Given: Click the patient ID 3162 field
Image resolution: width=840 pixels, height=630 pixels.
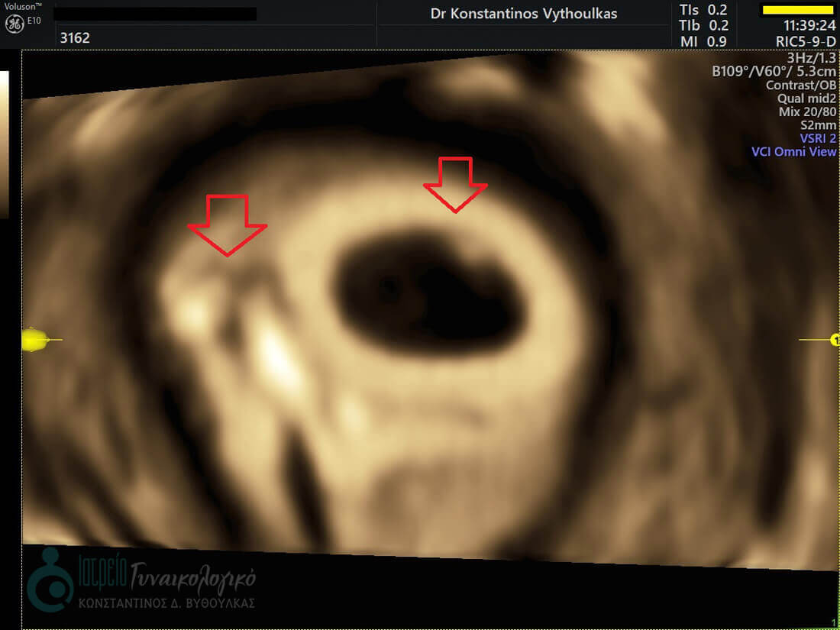Looking at the screenshot, I should click(75, 37).
